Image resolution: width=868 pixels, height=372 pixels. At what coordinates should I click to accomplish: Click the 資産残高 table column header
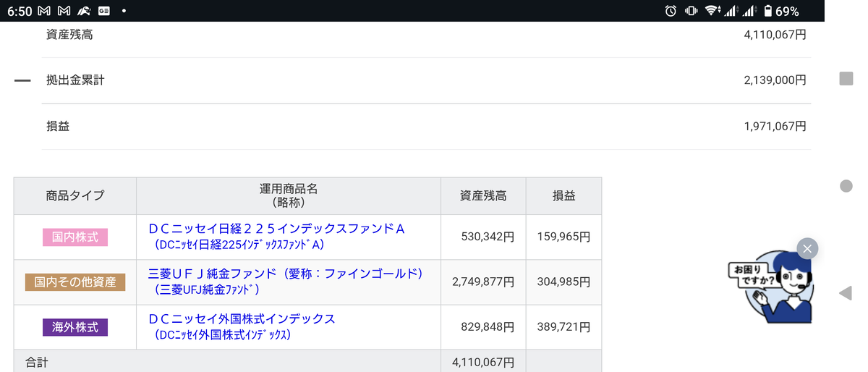click(x=483, y=195)
